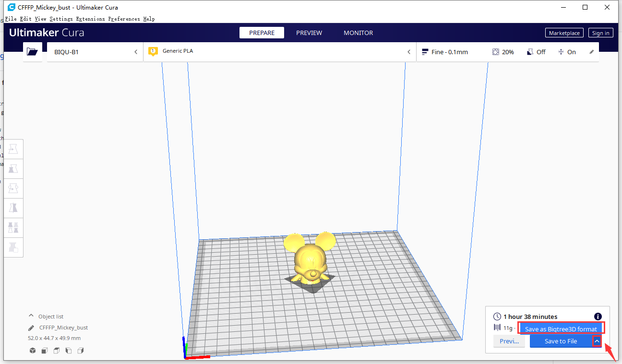Click the infill 20% icon
622x364 pixels.
pyautogui.click(x=496, y=52)
